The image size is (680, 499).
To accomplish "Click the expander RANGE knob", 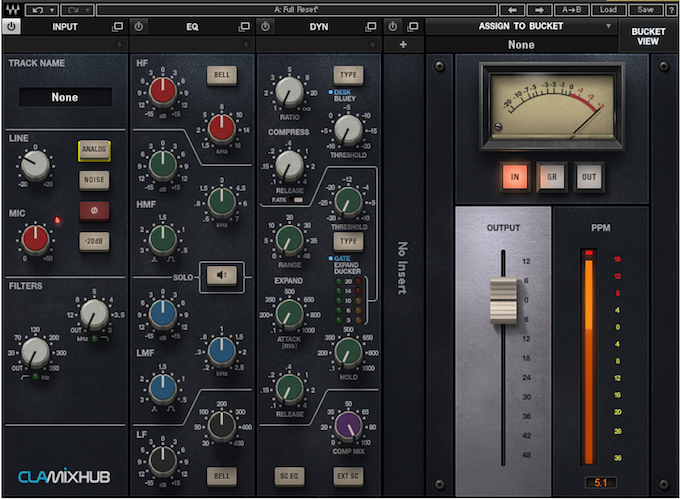I will [289, 240].
